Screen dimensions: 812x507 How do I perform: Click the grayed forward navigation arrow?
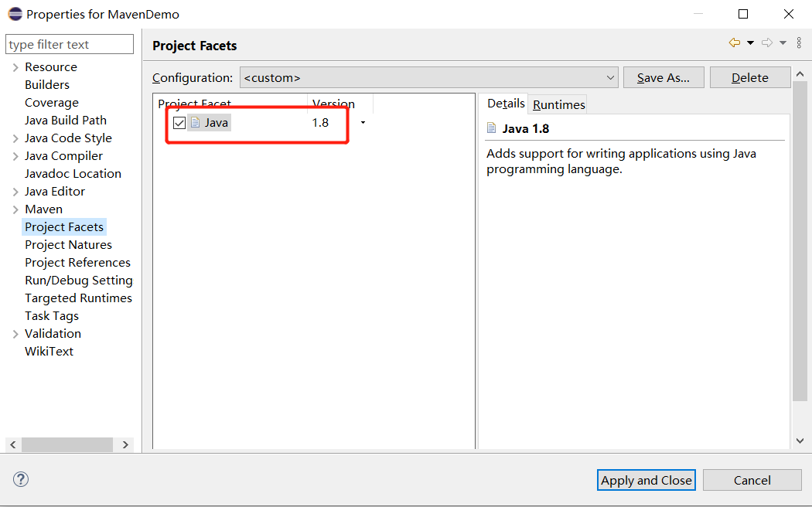[766, 43]
